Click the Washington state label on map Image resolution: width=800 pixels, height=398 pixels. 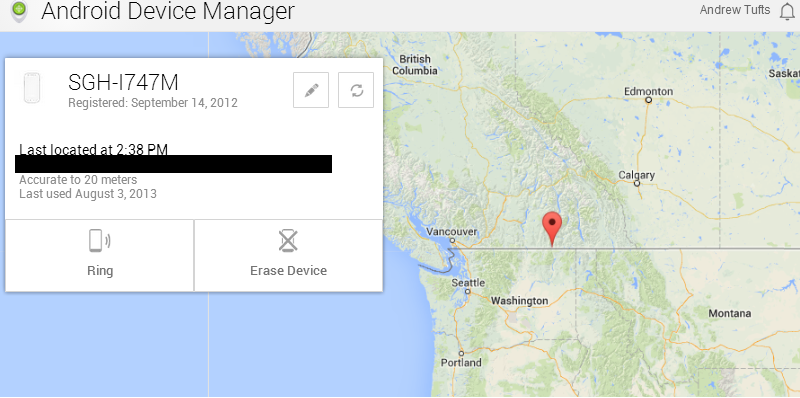tap(519, 301)
